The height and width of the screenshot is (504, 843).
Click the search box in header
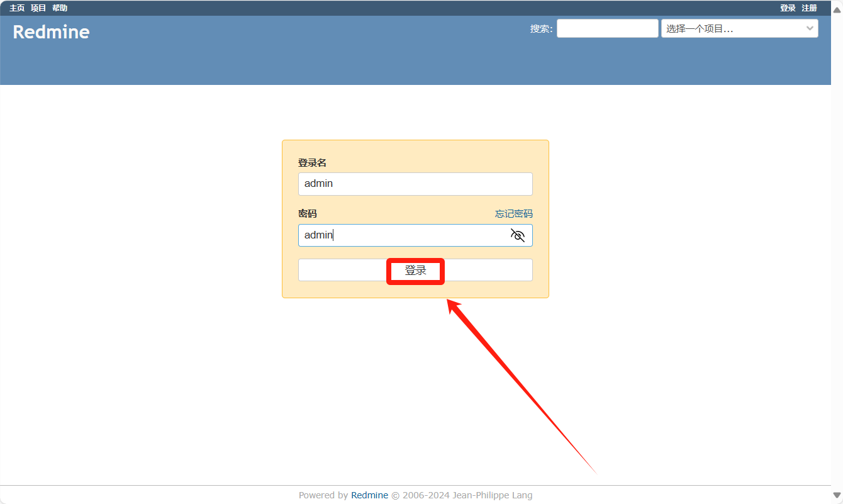tap(607, 28)
